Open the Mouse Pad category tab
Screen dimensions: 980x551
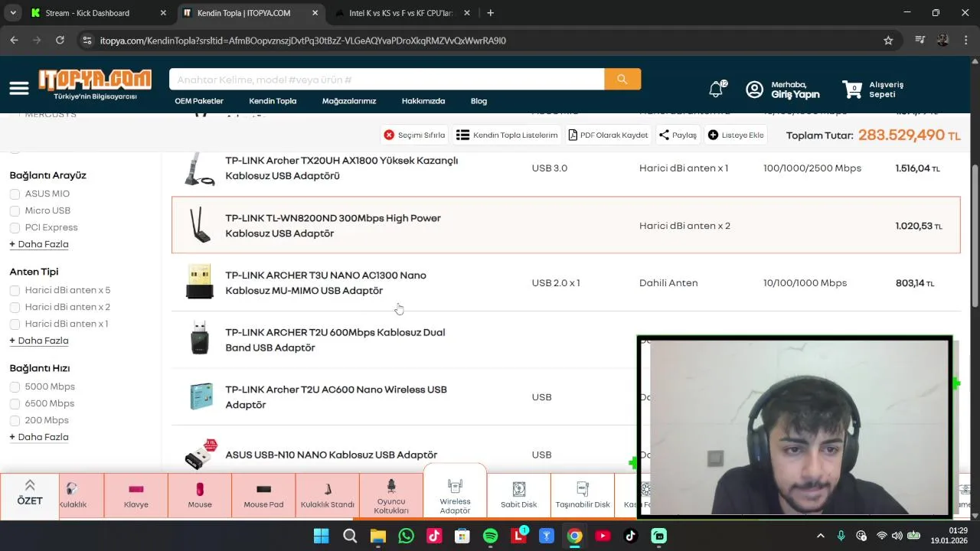click(263, 496)
